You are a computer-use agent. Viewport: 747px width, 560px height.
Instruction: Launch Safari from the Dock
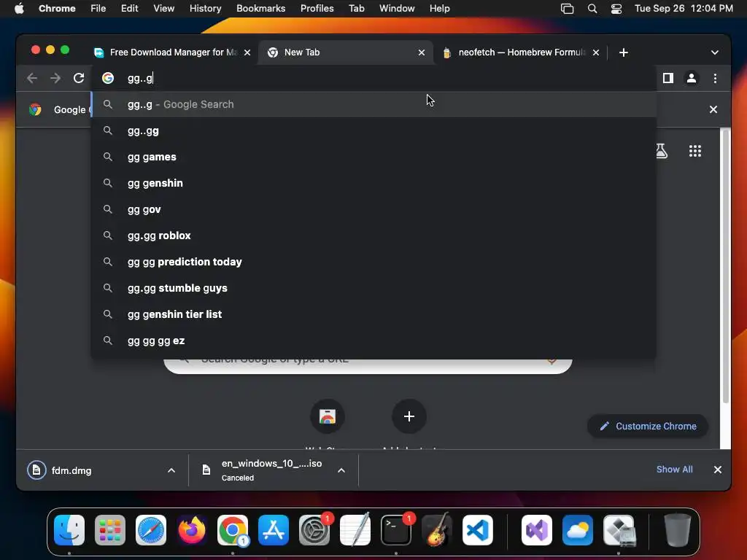(151, 530)
